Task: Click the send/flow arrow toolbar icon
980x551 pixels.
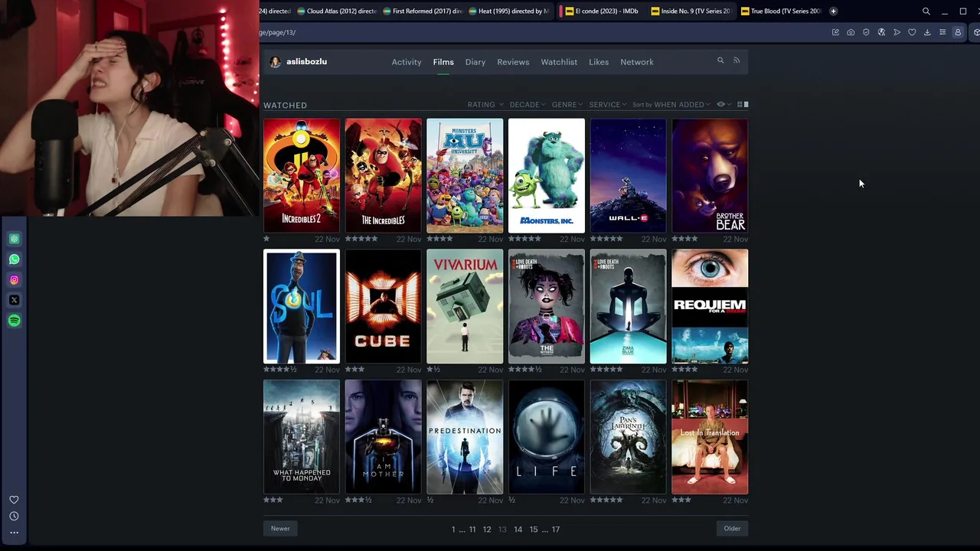Action: (x=897, y=32)
